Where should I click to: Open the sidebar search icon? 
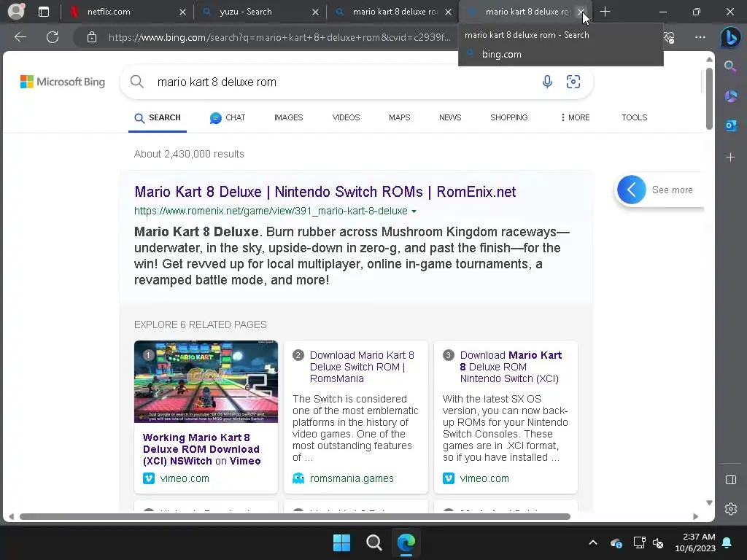(x=730, y=66)
